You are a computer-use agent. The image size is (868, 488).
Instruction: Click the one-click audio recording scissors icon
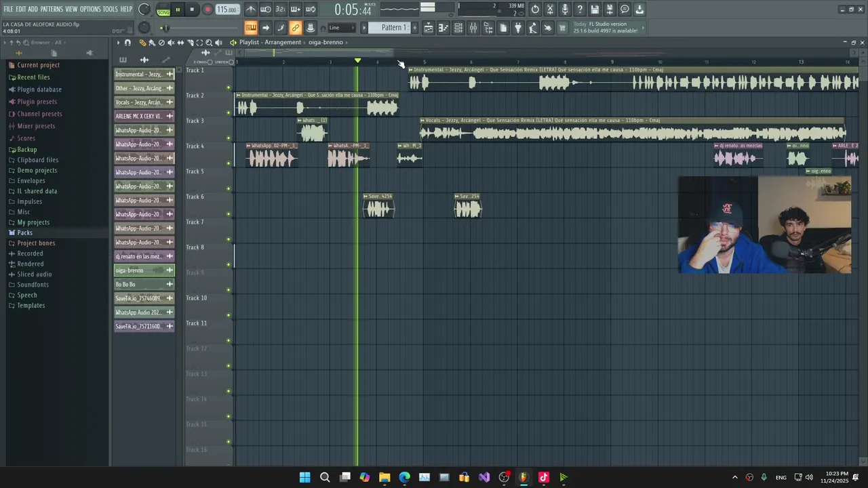pyautogui.click(x=549, y=9)
